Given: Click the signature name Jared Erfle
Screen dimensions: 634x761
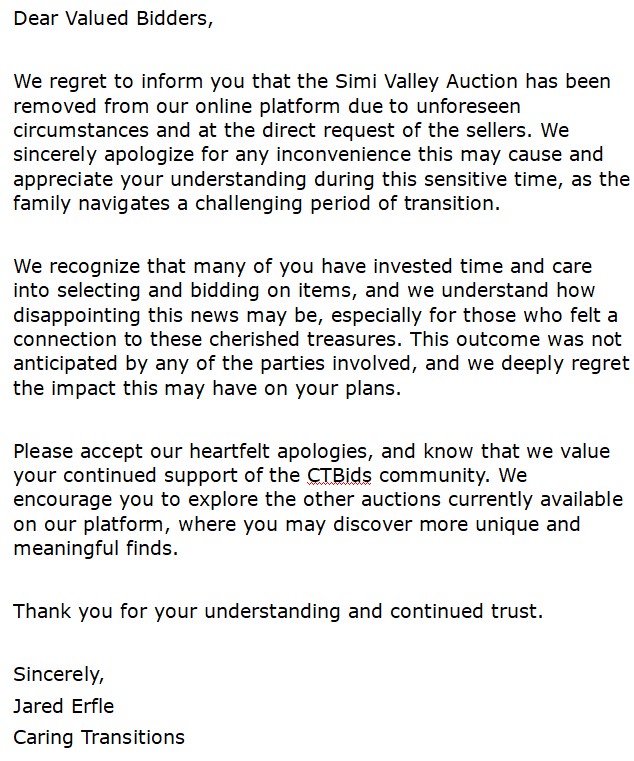Looking at the screenshot, I should 64,706.
